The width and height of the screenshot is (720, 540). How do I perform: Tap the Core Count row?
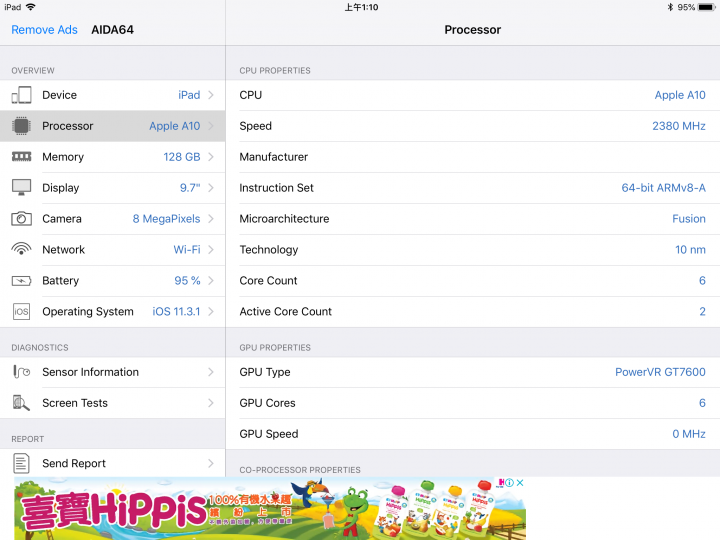472,281
